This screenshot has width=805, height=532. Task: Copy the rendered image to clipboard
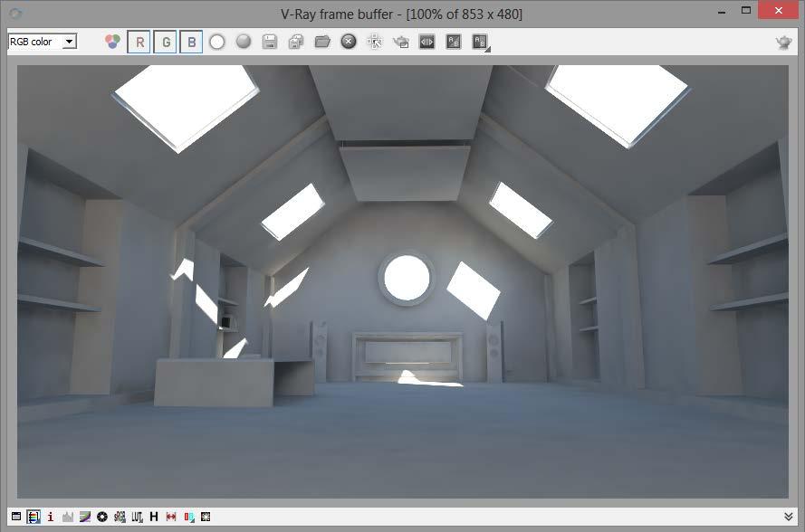point(295,41)
